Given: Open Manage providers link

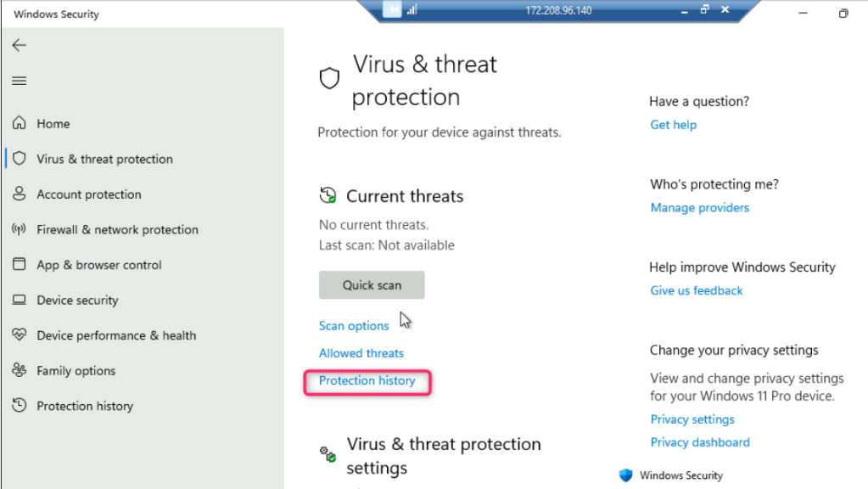Looking at the screenshot, I should point(700,208).
